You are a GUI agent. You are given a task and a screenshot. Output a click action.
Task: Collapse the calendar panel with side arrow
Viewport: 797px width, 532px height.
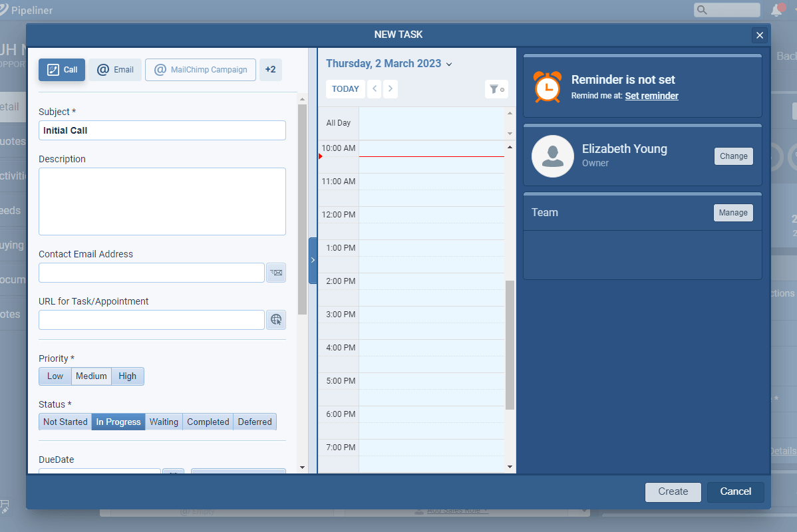tap(313, 260)
